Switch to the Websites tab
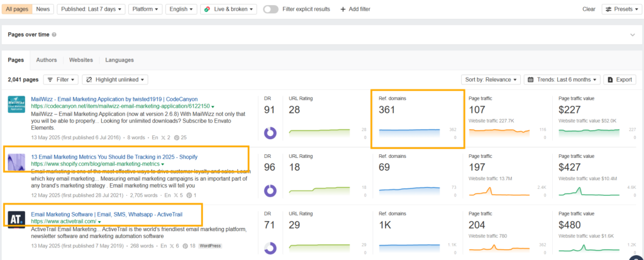This screenshot has width=644, height=260. (81, 60)
